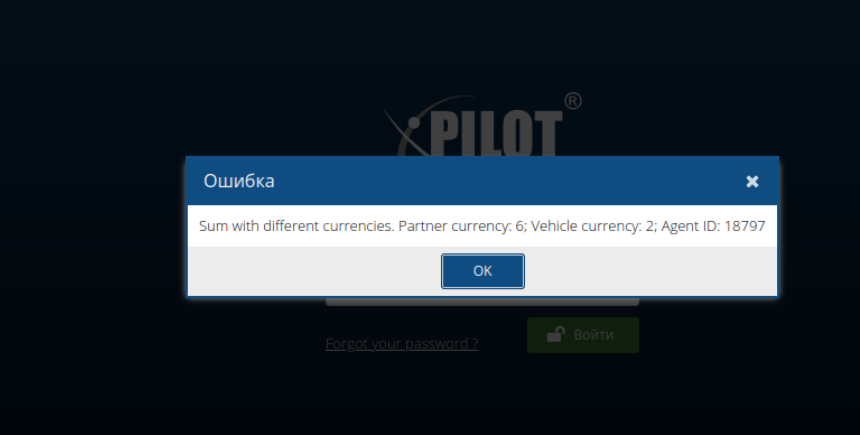Open the Forgot your password link
Image resolution: width=860 pixels, height=435 pixels.
[x=401, y=344]
